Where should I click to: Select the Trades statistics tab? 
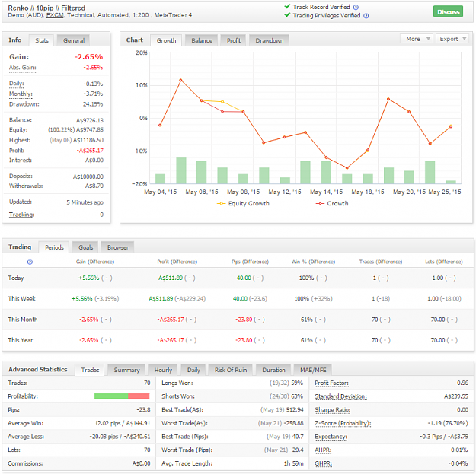coord(90,370)
